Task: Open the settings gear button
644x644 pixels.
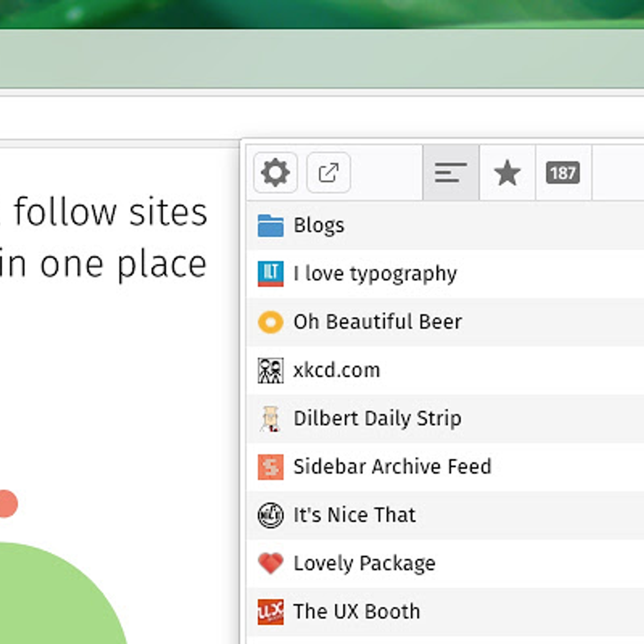Action: click(275, 173)
